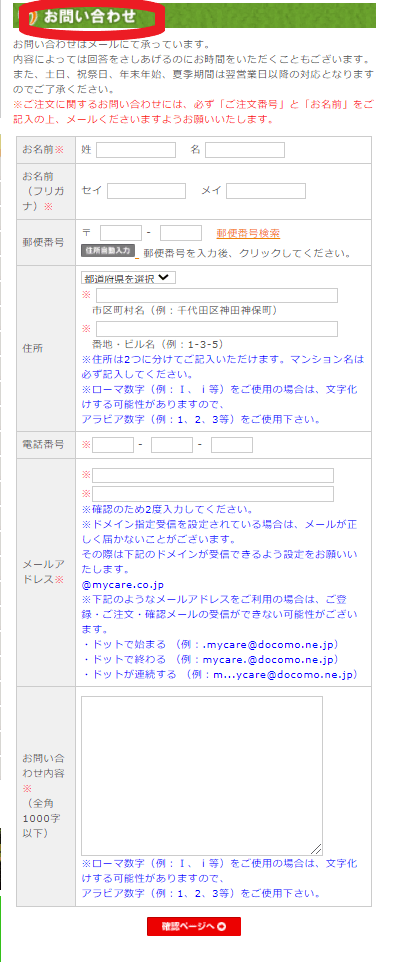
Task: Open the 都道府県を選択 dropdown
Action: [128, 277]
